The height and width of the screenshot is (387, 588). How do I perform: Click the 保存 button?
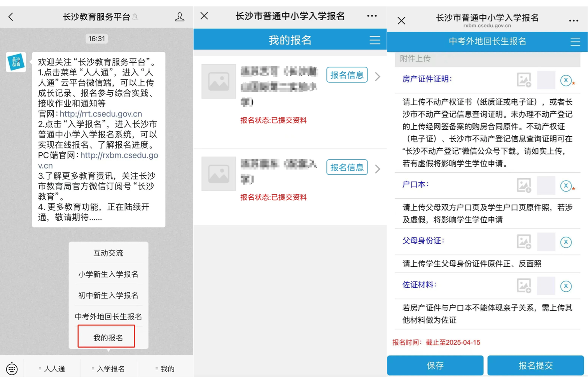click(435, 365)
